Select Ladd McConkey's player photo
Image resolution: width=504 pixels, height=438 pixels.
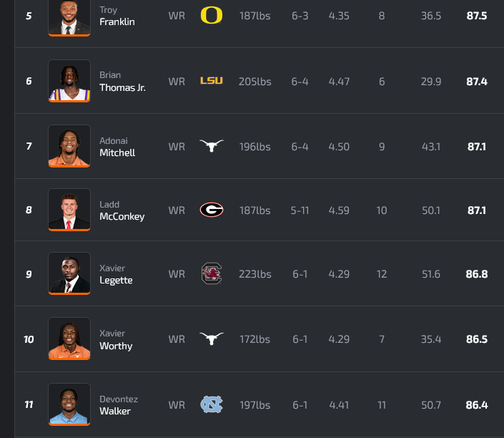pyautogui.click(x=69, y=210)
